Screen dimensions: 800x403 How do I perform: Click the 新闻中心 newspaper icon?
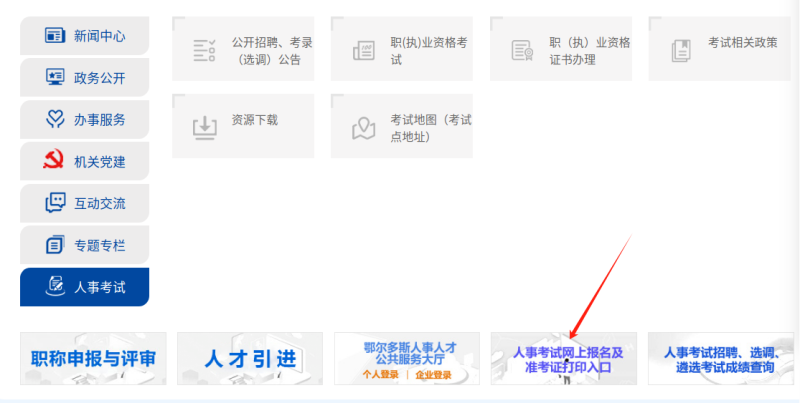(x=55, y=36)
